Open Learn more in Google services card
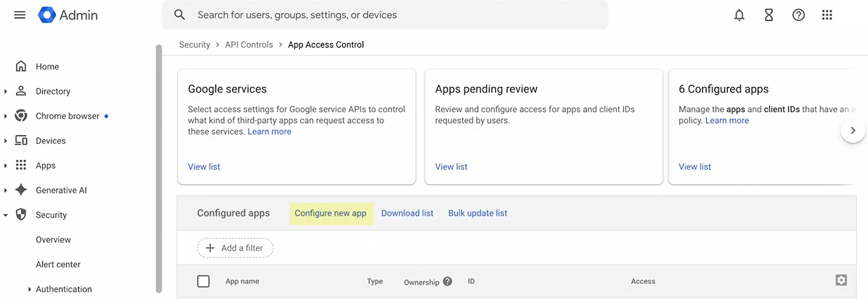 point(269,131)
